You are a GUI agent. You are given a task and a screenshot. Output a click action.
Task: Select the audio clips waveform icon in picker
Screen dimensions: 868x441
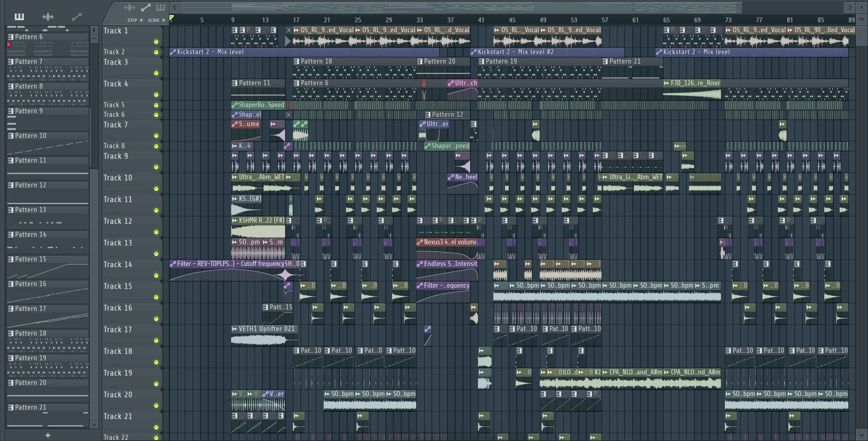pos(48,17)
